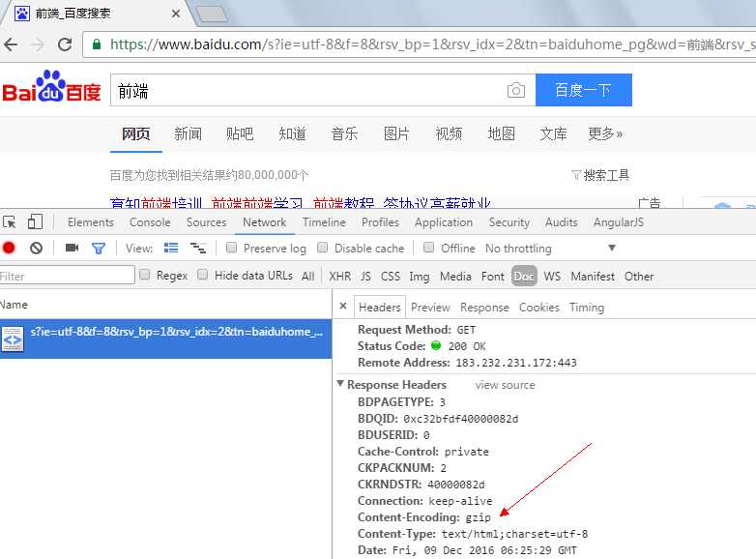This screenshot has height=559, width=756.
Task: Select the 网页 search tab
Action: tap(136, 133)
